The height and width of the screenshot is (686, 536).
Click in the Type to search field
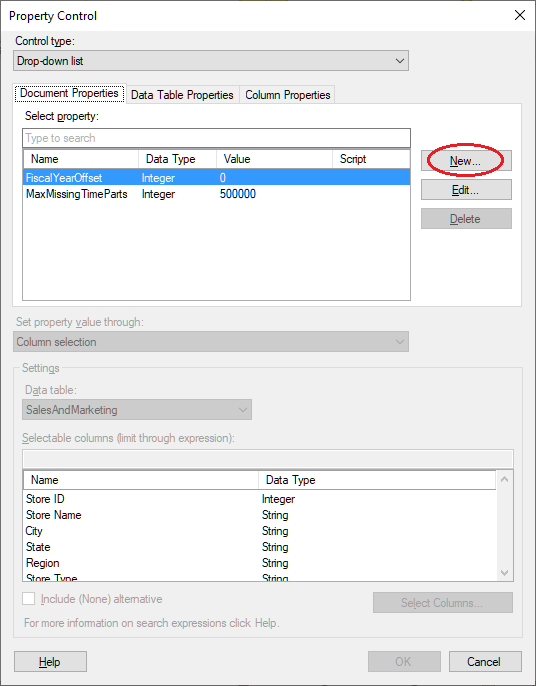(x=216, y=138)
